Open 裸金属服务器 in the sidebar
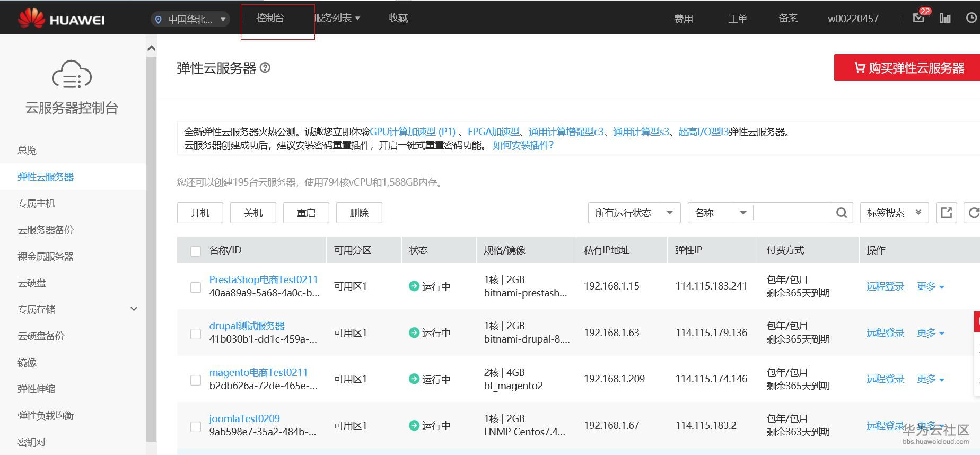The height and width of the screenshot is (455, 980). (x=46, y=256)
